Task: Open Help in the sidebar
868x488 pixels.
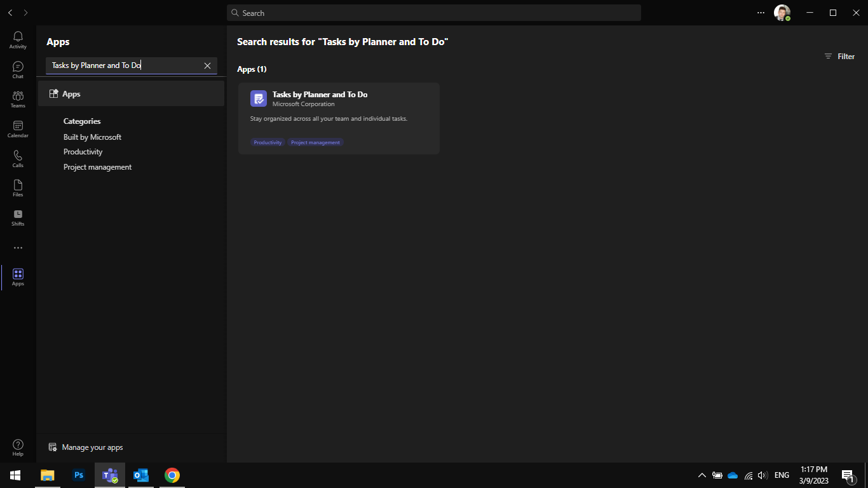Action: coord(18,447)
